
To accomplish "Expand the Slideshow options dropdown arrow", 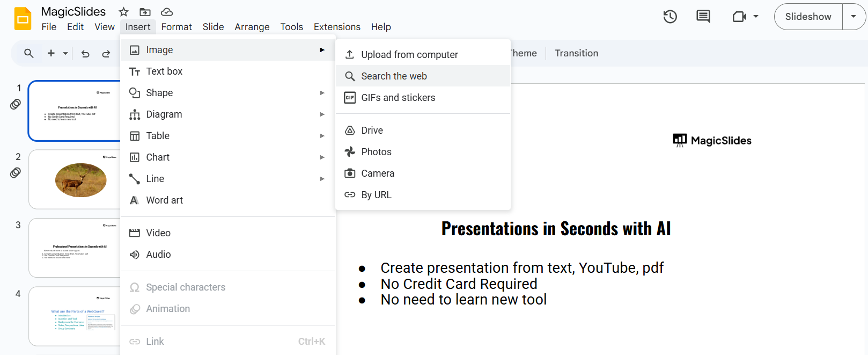I will [854, 17].
